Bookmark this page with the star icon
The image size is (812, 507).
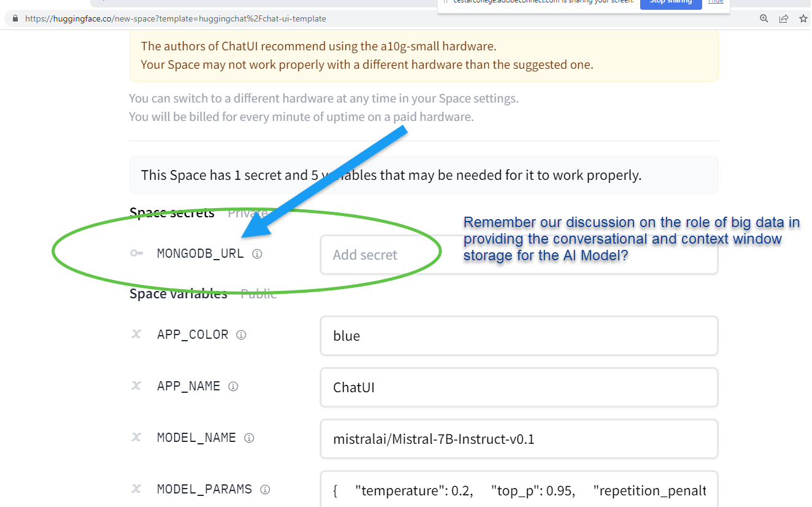click(x=803, y=18)
